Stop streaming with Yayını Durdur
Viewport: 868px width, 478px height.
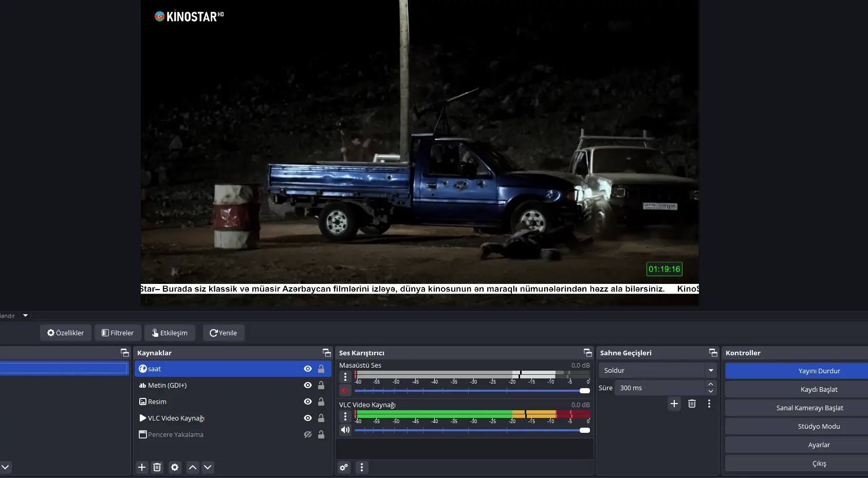pyautogui.click(x=797, y=371)
